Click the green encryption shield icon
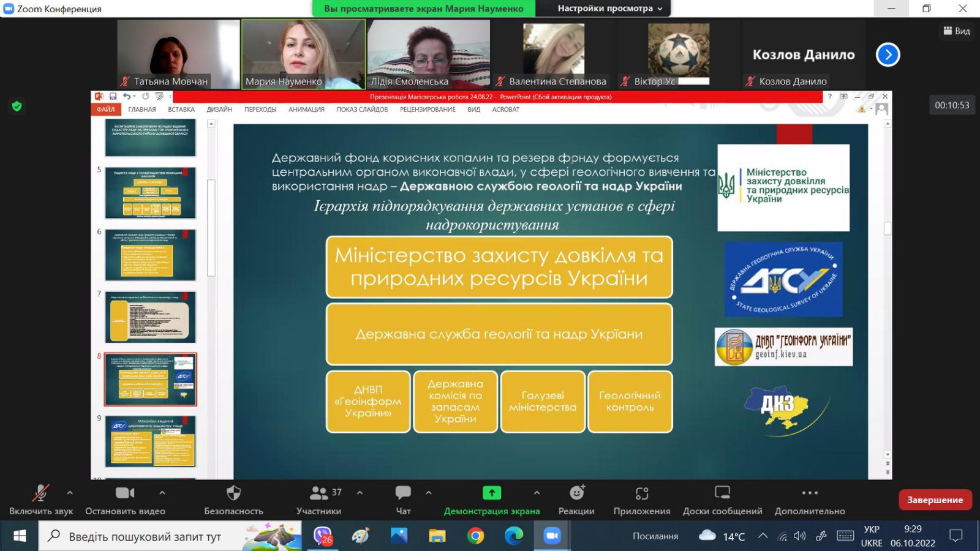The width and height of the screenshot is (980, 551). pyautogui.click(x=17, y=107)
